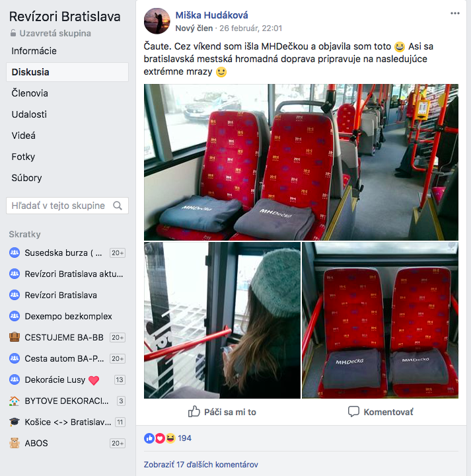
Task: Open the Členovia section
Action: coord(30,93)
